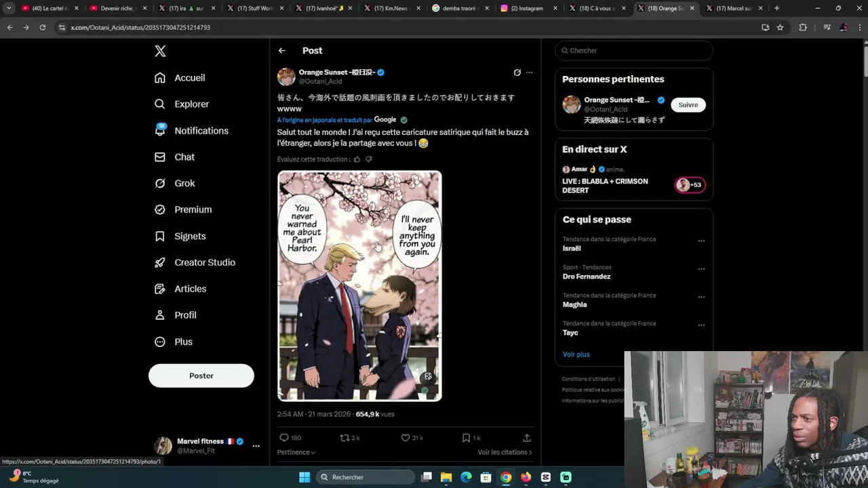Viewport: 868px width, 488px height.
Task: Open Explorer search page
Action: tap(182, 104)
